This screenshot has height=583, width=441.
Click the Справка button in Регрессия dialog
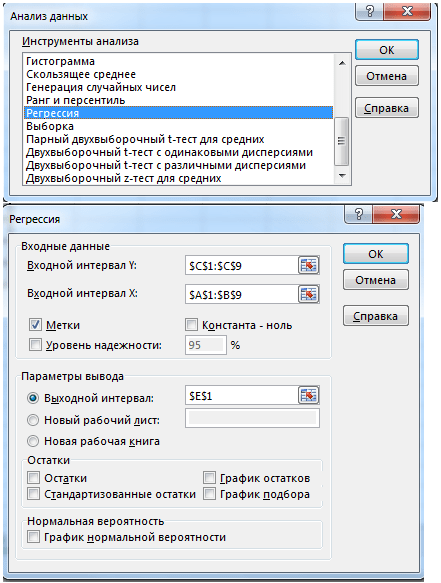click(376, 316)
